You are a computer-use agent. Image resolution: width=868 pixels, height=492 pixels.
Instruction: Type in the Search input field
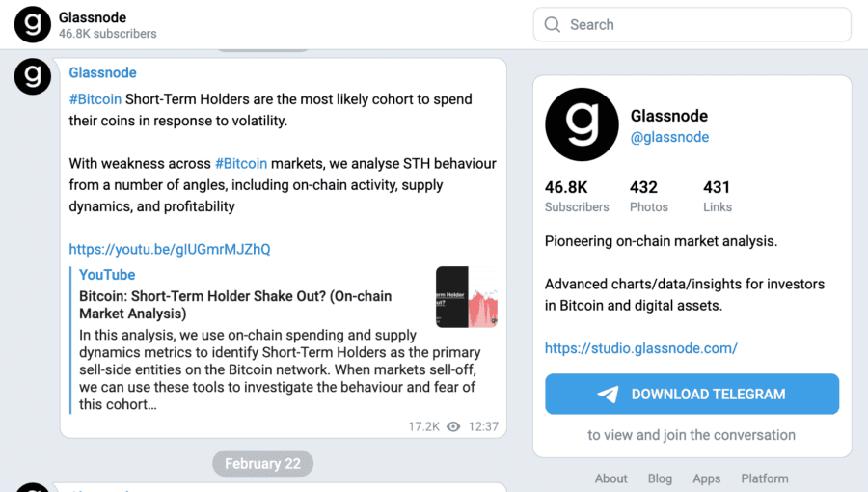coord(704,25)
